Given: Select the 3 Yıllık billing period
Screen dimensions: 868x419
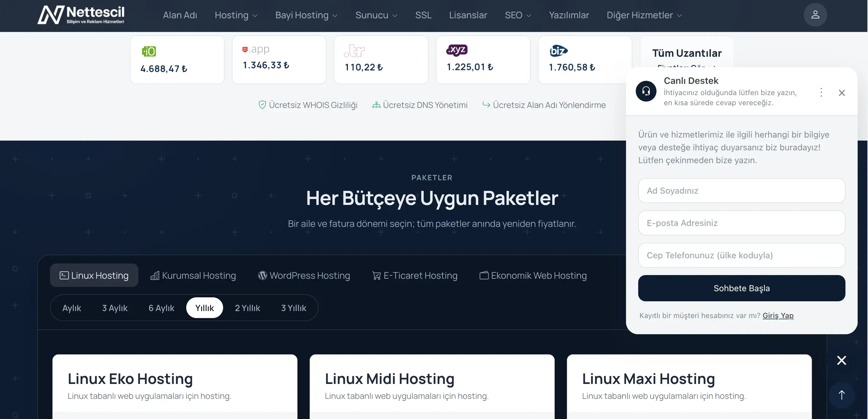Looking at the screenshot, I should click(293, 308).
